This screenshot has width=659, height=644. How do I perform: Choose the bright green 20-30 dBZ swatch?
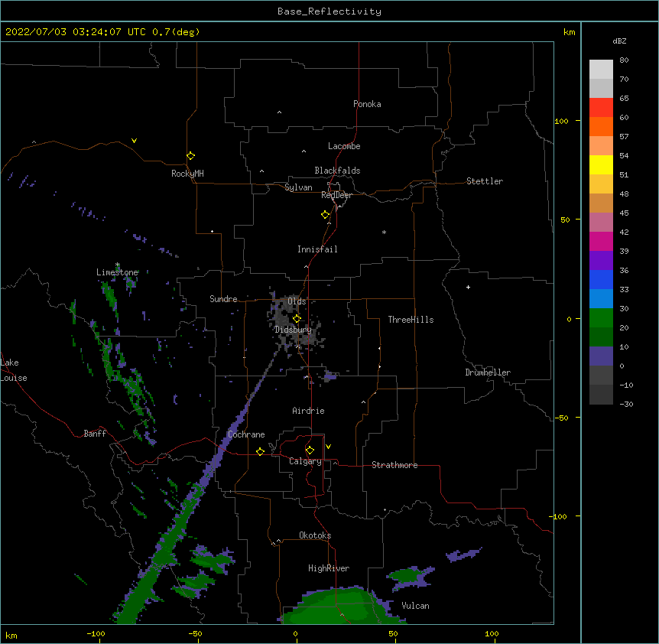pos(601,318)
